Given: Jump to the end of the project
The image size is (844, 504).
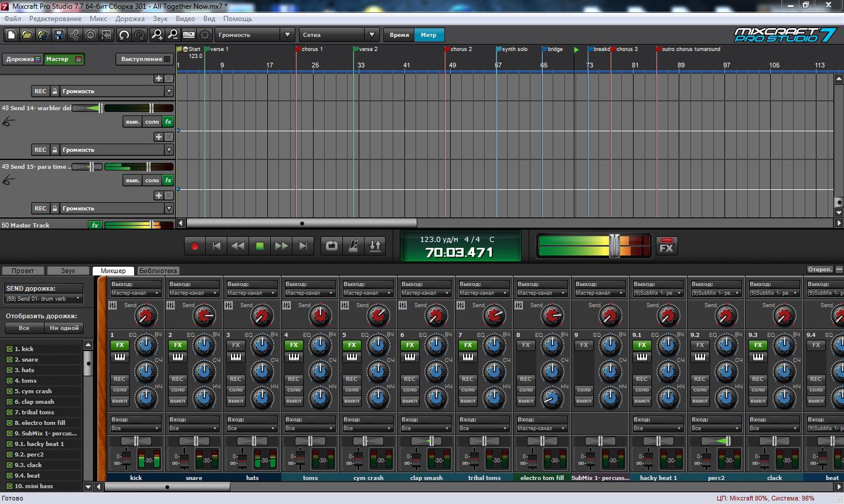Looking at the screenshot, I should coord(303,246).
